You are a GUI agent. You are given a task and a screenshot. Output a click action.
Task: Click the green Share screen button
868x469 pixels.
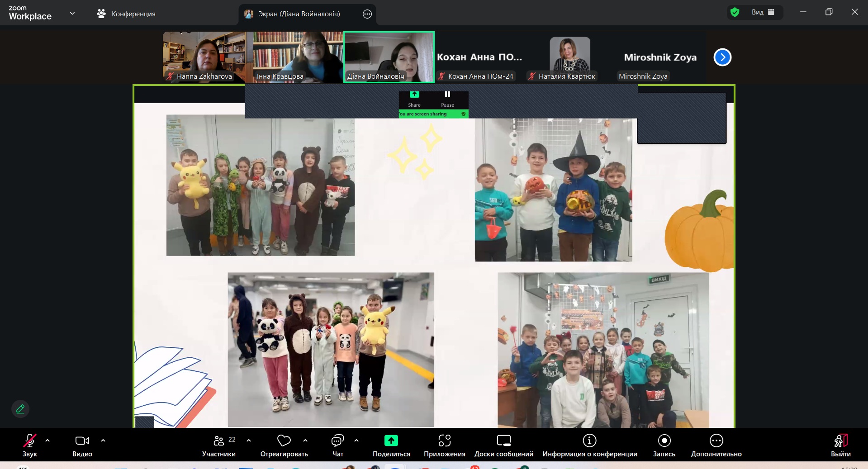[x=391, y=446]
